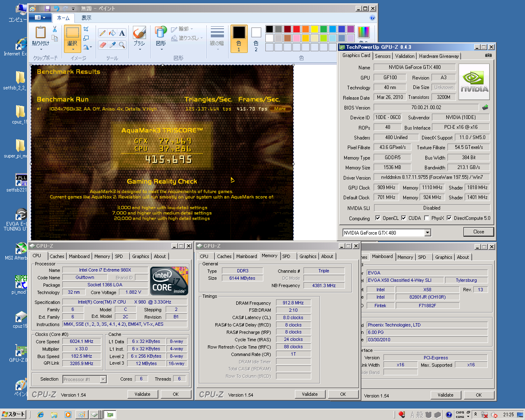525x420 pixels.
Task: Open the setfsb_2_2 desktop folder
Action: click(19, 79)
